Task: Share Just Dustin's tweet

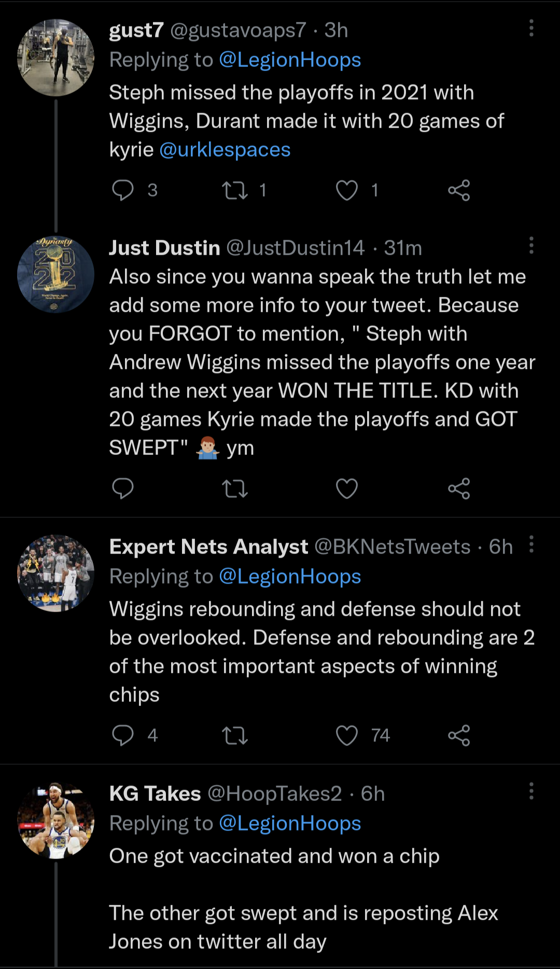Action: [459, 489]
